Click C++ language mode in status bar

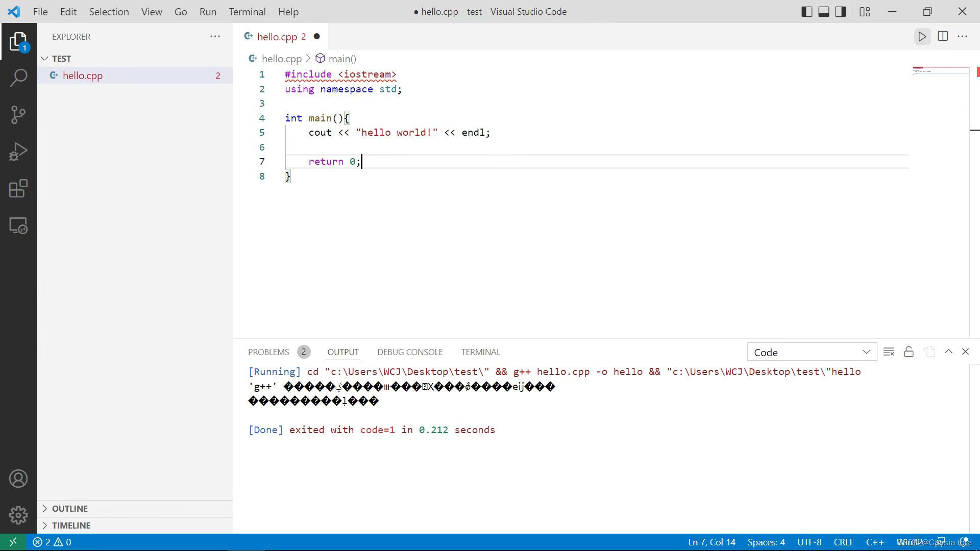(x=875, y=542)
